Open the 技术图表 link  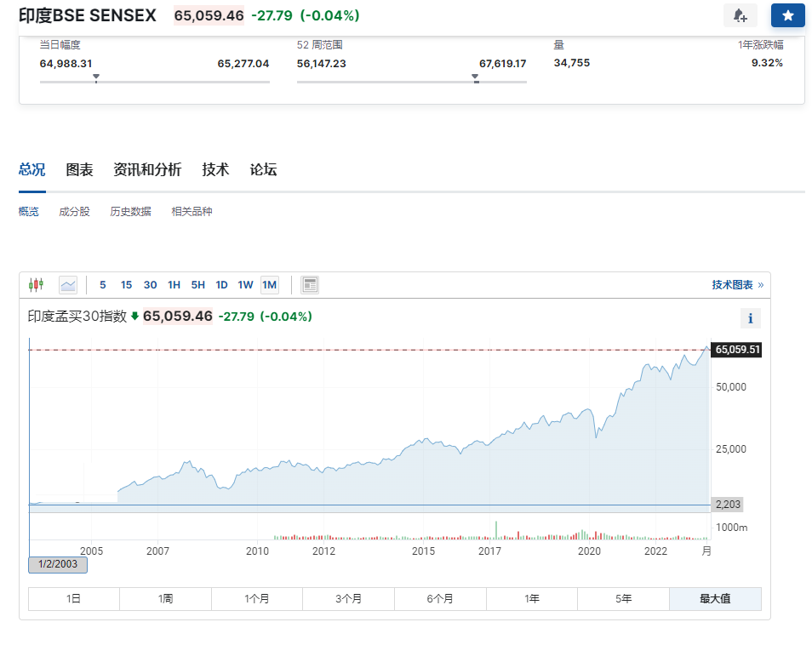click(737, 285)
